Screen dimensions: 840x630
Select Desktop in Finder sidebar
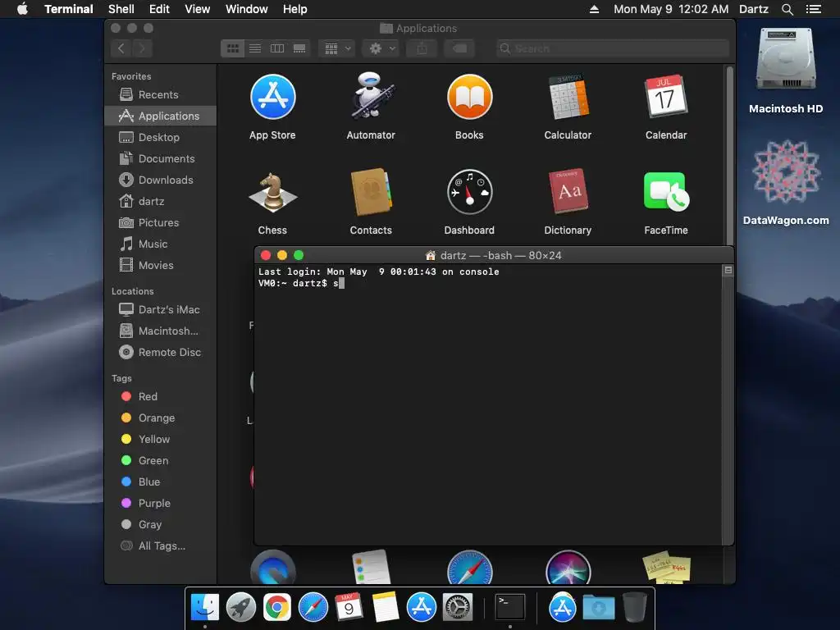pos(160,138)
